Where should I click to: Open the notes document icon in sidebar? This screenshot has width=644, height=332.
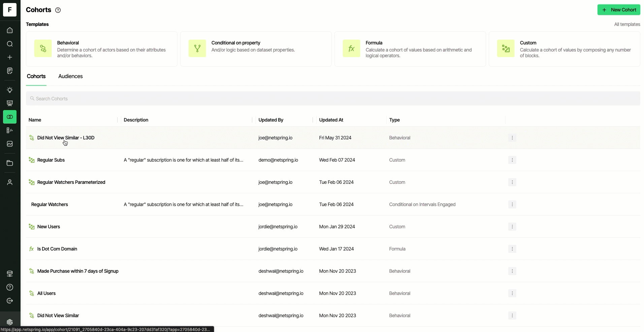10,71
